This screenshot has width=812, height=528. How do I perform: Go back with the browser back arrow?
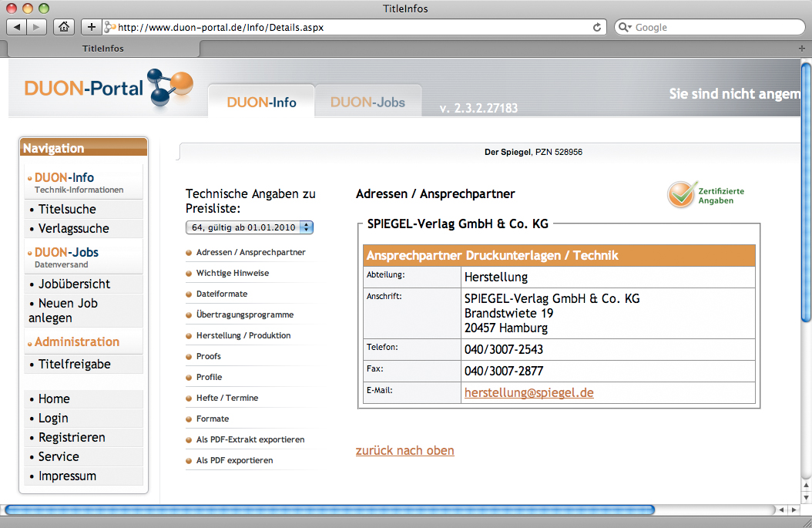coord(17,27)
